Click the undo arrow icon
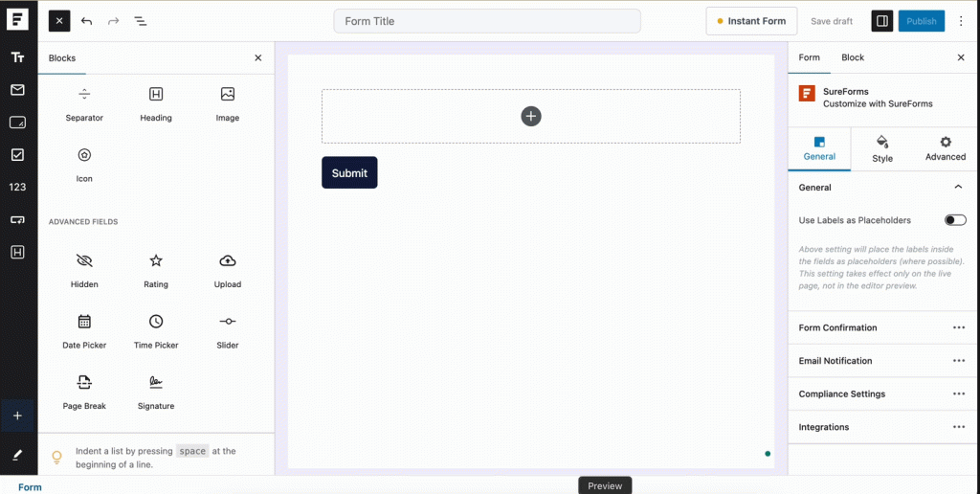Screen dimensions: 980x494 click(x=87, y=21)
